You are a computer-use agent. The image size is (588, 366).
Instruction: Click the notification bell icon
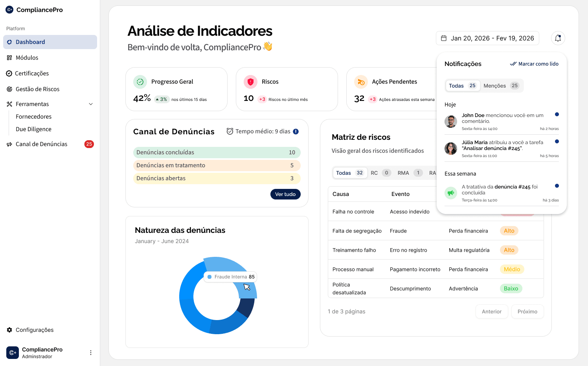(x=558, y=38)
